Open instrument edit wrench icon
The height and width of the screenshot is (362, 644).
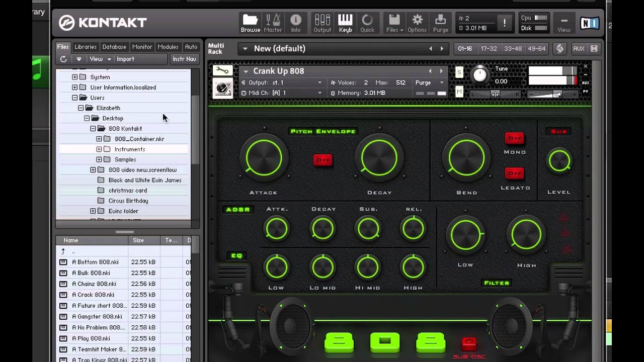coord(222,71)
